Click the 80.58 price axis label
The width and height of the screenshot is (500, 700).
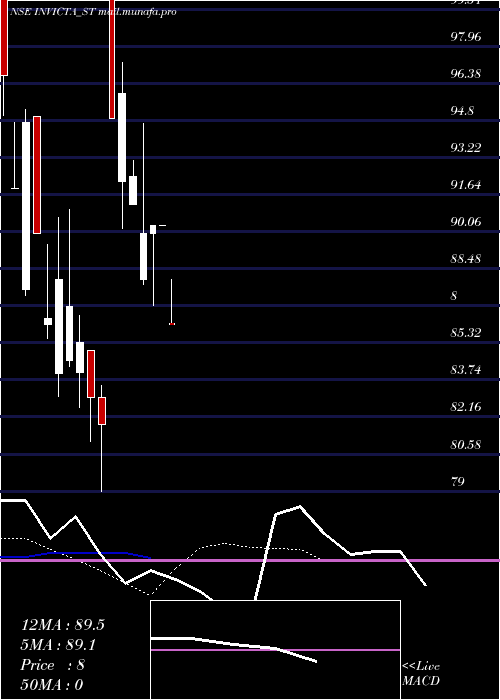[466, 445]
